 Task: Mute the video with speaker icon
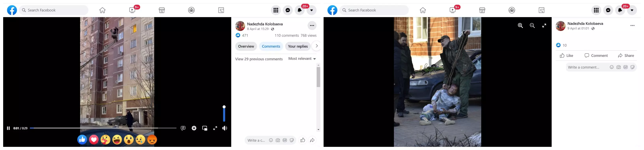point(225,128)
